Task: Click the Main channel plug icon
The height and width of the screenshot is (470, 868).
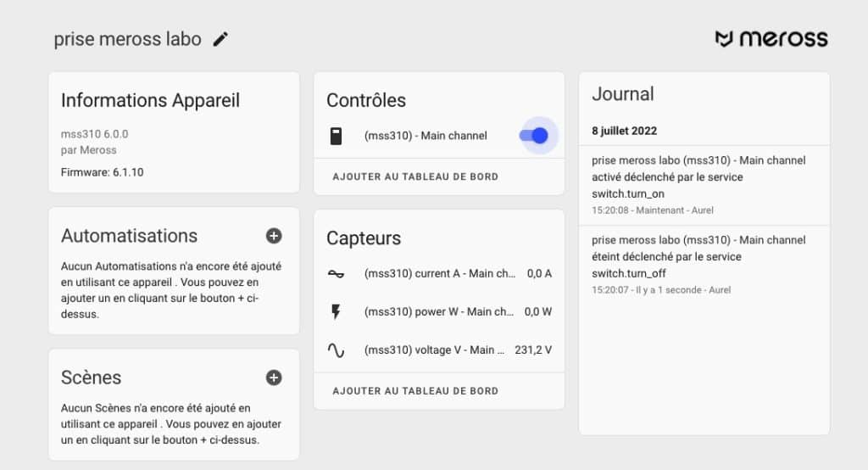Action: click(x=336, y=136)
